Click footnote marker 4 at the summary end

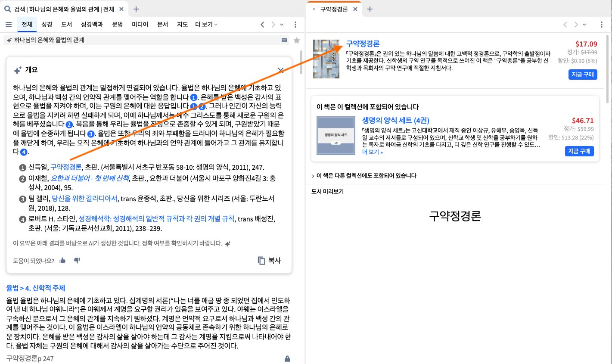(24, 152)
